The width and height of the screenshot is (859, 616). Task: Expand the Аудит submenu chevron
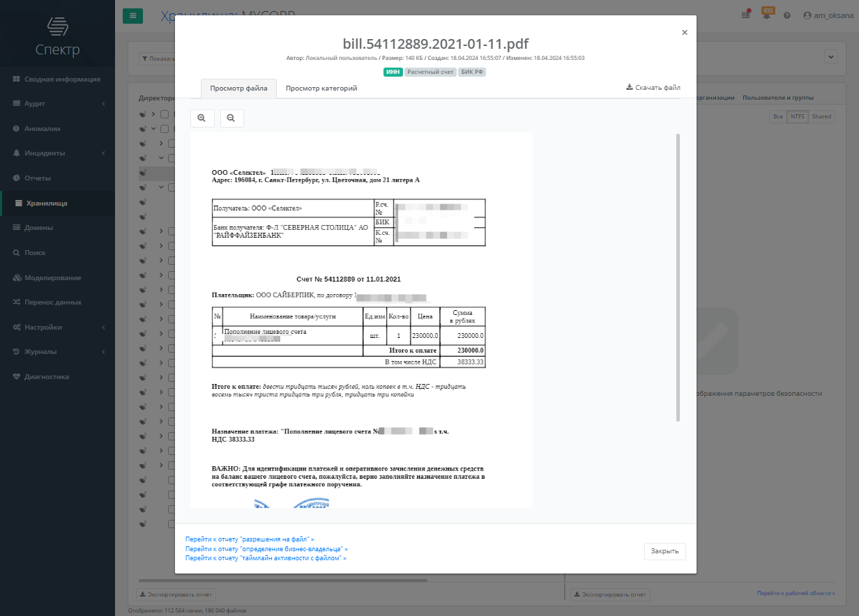(104, 104)
